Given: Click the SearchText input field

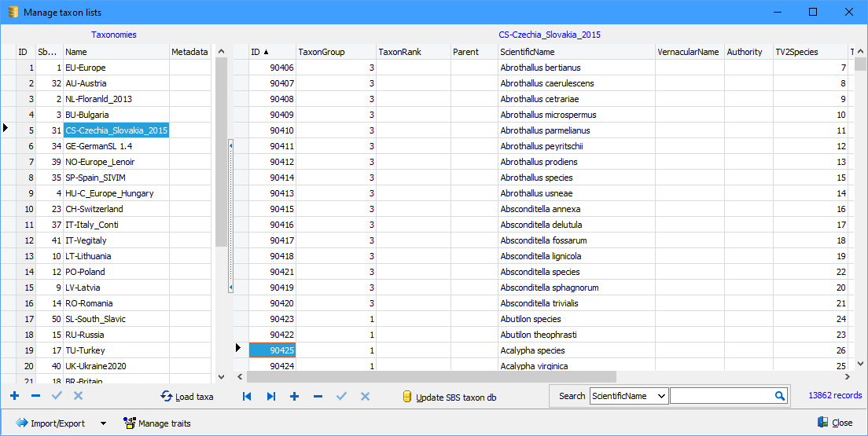Looking at the screenshot, I should coord(721,397).
